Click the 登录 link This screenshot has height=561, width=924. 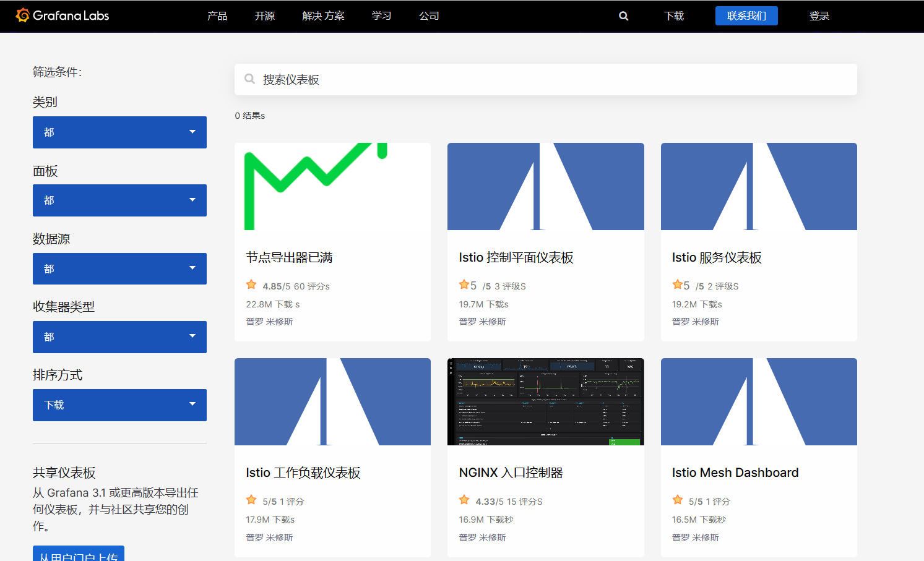coord(819,16)
